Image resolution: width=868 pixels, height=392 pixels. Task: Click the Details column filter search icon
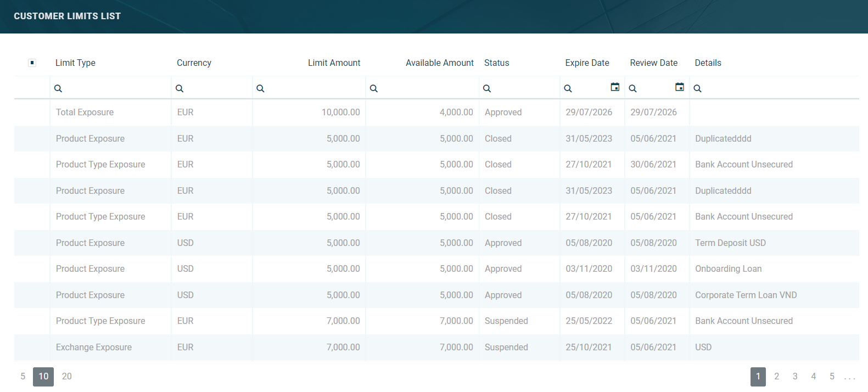(x=698, y=88)
